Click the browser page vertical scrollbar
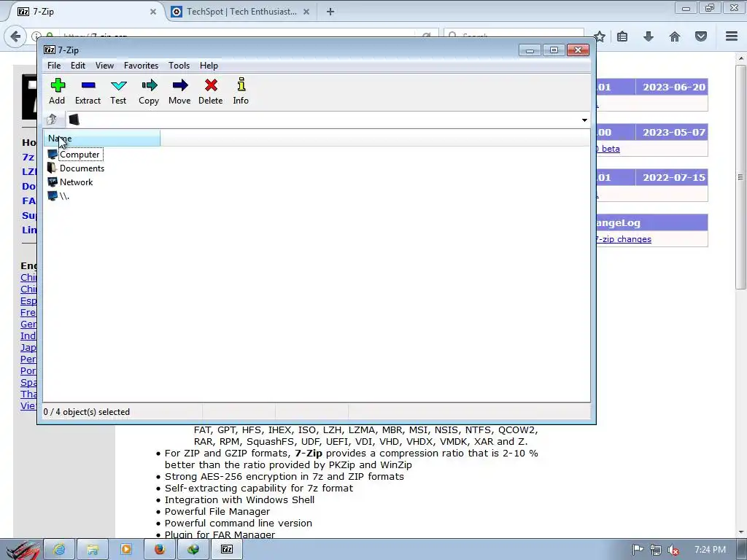 pyautogui.click(x=740, y=176)
